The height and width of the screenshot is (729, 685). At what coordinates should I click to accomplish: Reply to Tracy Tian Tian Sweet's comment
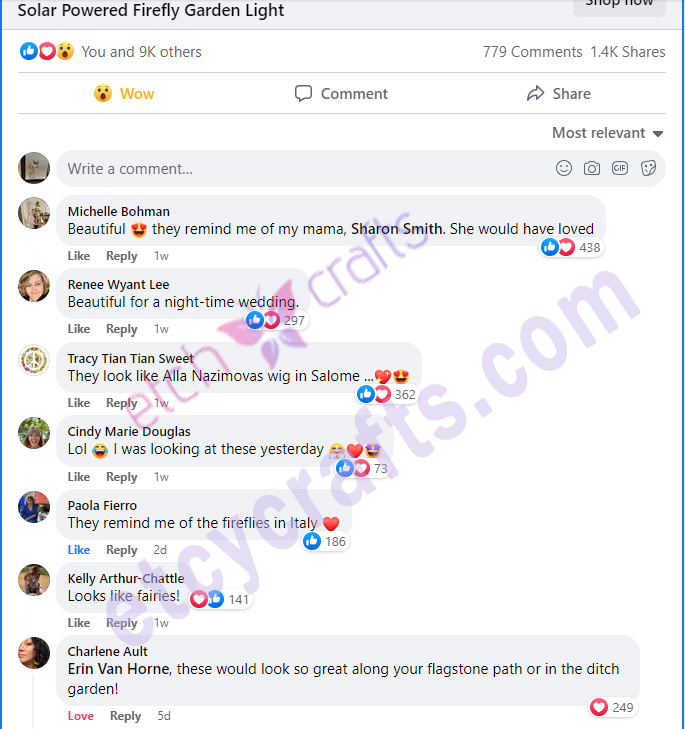(121, 403)
